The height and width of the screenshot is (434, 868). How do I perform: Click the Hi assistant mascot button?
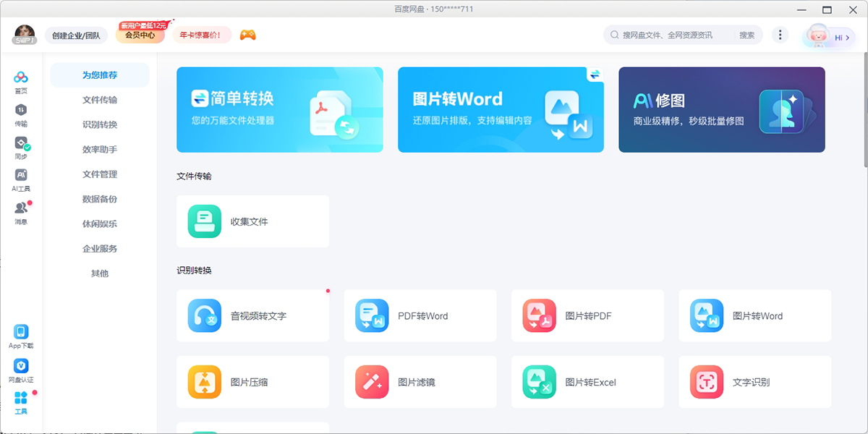[x=829, y=36]
